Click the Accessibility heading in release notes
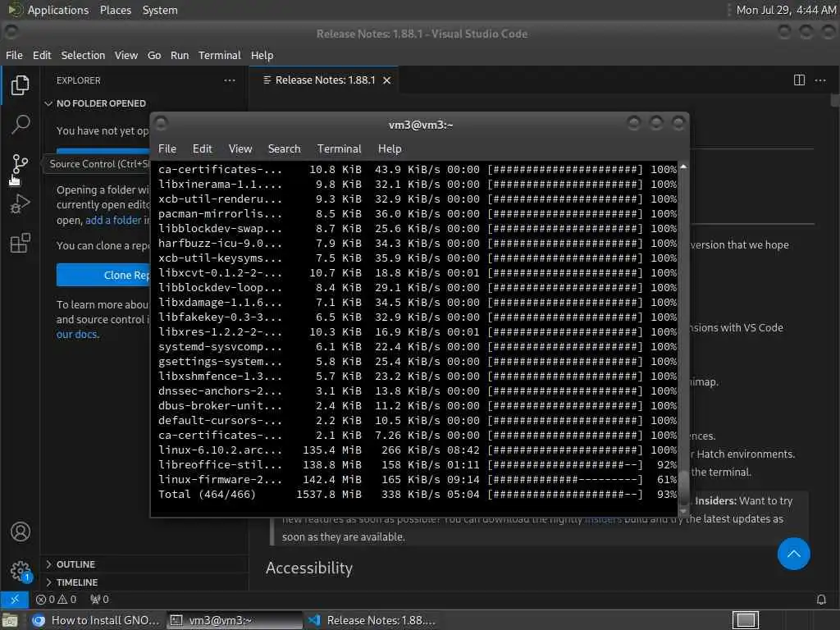This screenshot has width=840, height=630. pos(309,568)
